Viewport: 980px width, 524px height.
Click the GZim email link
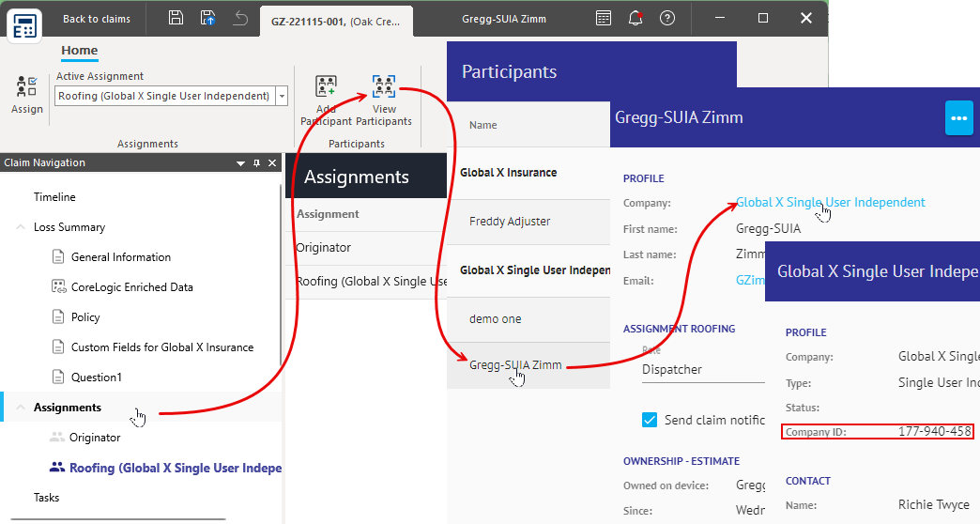[750, 280]
